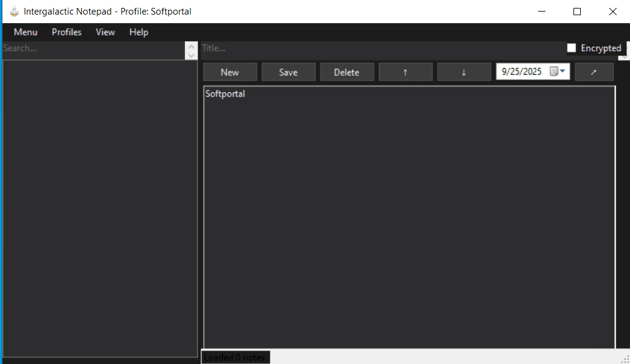Minimize the Intergalactic Notepad window
The width and height of the screenshot is (630, 364).
pyautogui.click(x=542, y=11)
